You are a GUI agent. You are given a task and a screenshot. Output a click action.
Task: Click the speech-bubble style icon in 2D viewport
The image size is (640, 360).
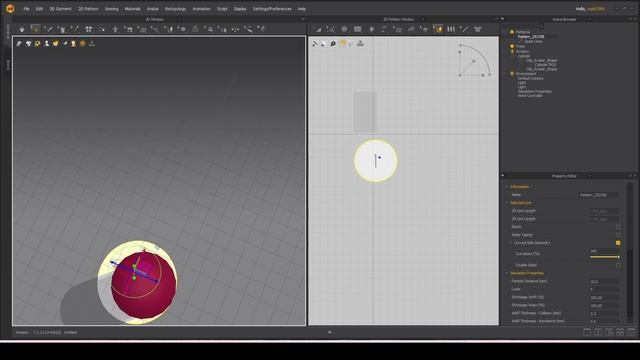[x=333, y=43]
